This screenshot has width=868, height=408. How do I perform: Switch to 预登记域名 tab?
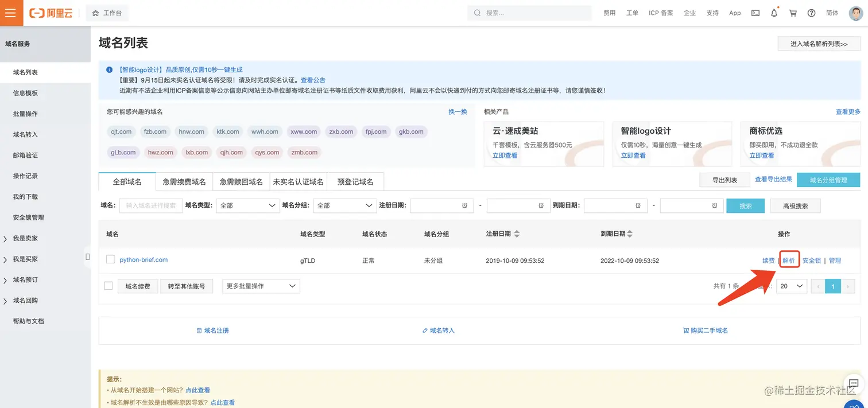(x=355, y=181)
